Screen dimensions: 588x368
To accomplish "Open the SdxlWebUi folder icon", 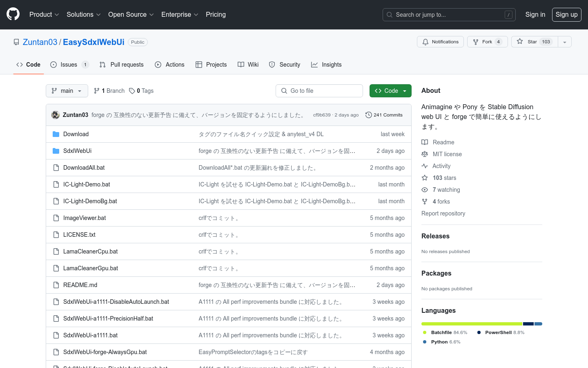I will coord(56,151).
